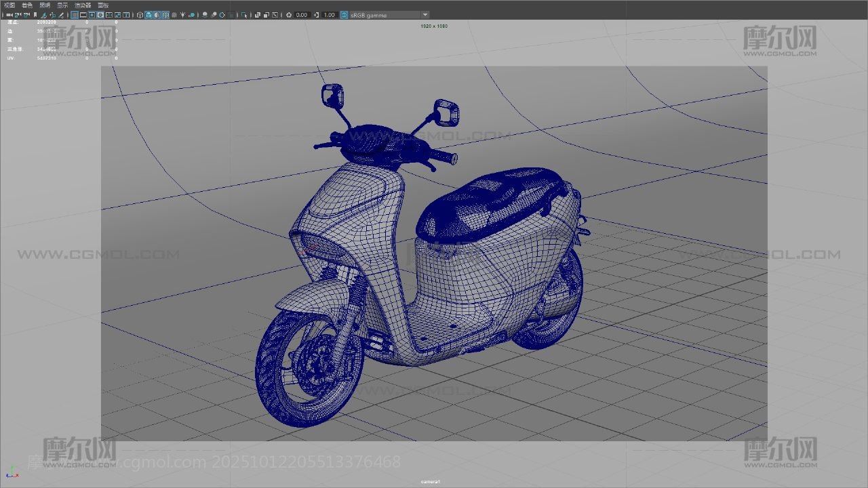The height and width of the screenshot is (488, 868).
Task: Click the bookmarks icon in panel toolbar
Action: pyautogui.click(x=35, y=15)
